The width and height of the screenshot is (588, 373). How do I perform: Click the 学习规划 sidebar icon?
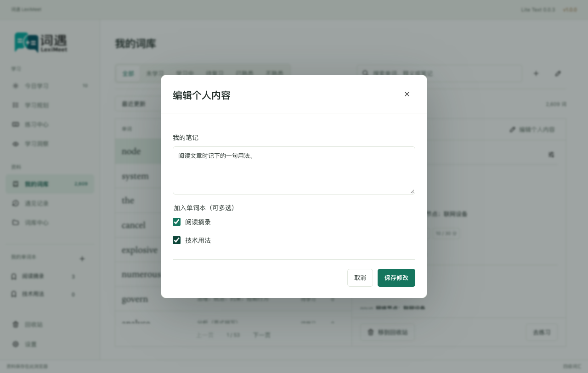coord(16,105)
